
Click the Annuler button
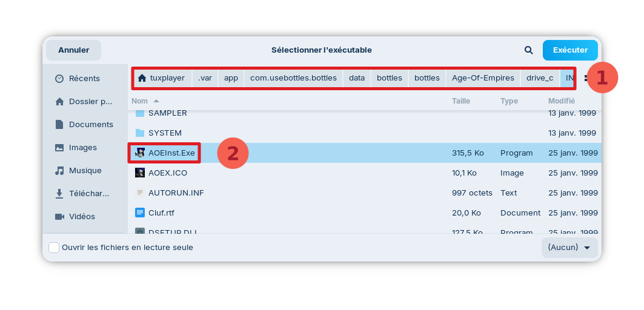click(x=73, y=50)
